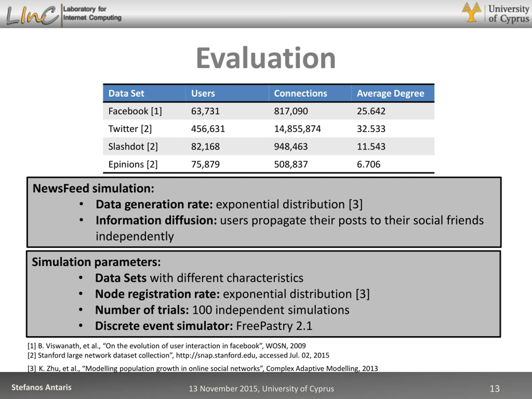This screenshot has height=399, width=532.
Task: Click the 'Discrete event simulator:' bullet
Action: click(204, 326)
